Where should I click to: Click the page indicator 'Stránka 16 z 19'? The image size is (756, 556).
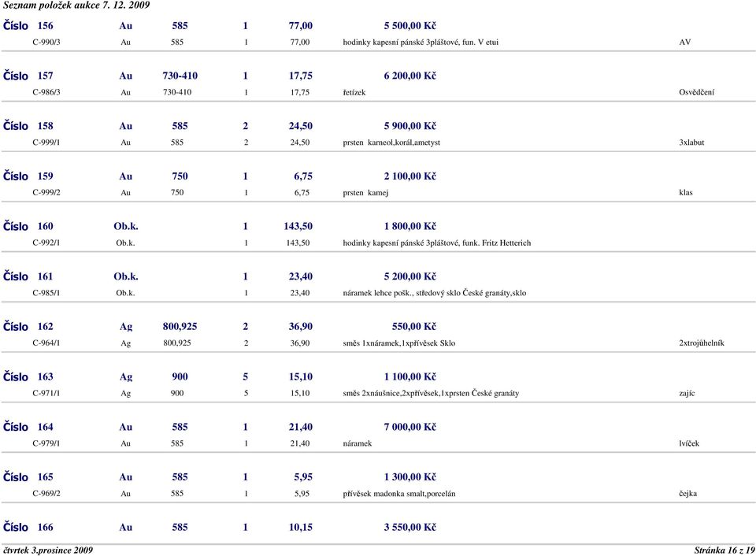coord(724,550)
